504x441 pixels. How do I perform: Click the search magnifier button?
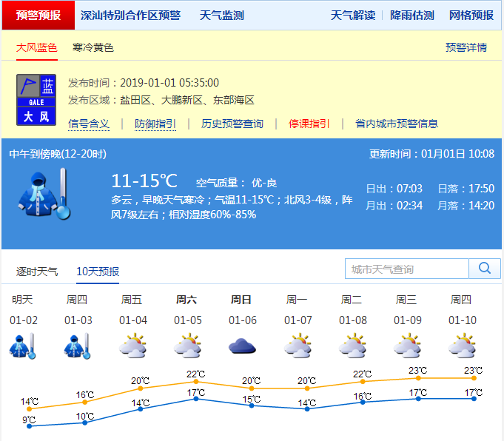click(x=485, y=269)
